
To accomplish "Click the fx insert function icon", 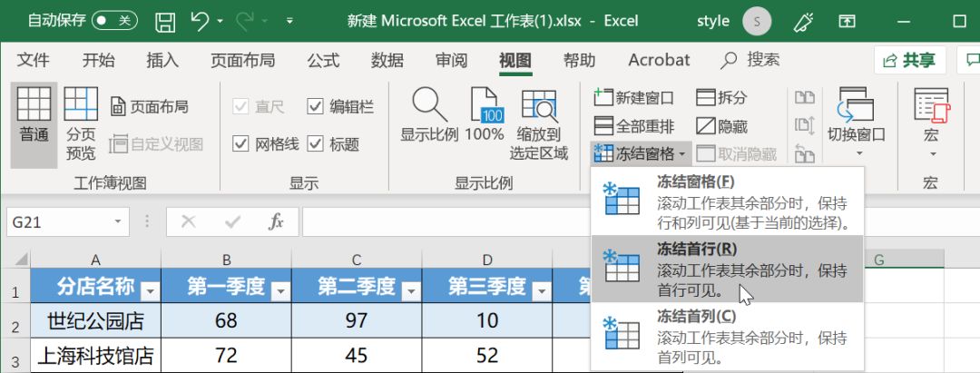I will click(276, 221).
